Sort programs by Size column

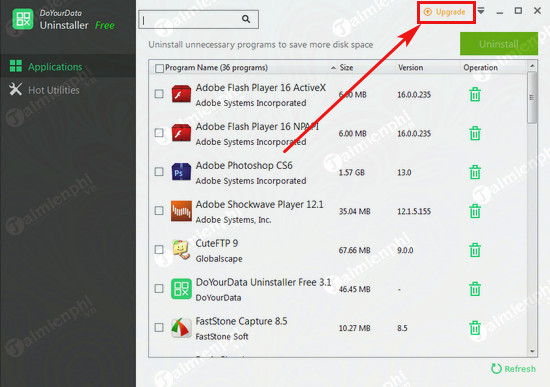(x=346, y=67)
